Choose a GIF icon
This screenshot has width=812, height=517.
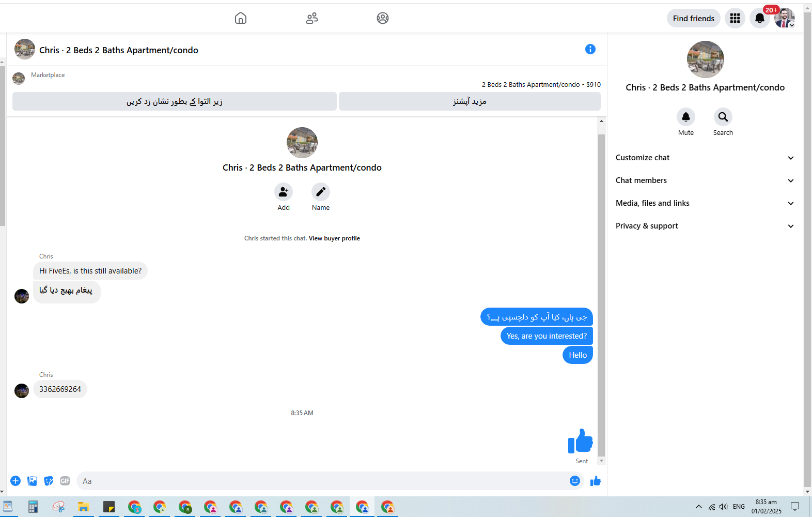point(65,481)
